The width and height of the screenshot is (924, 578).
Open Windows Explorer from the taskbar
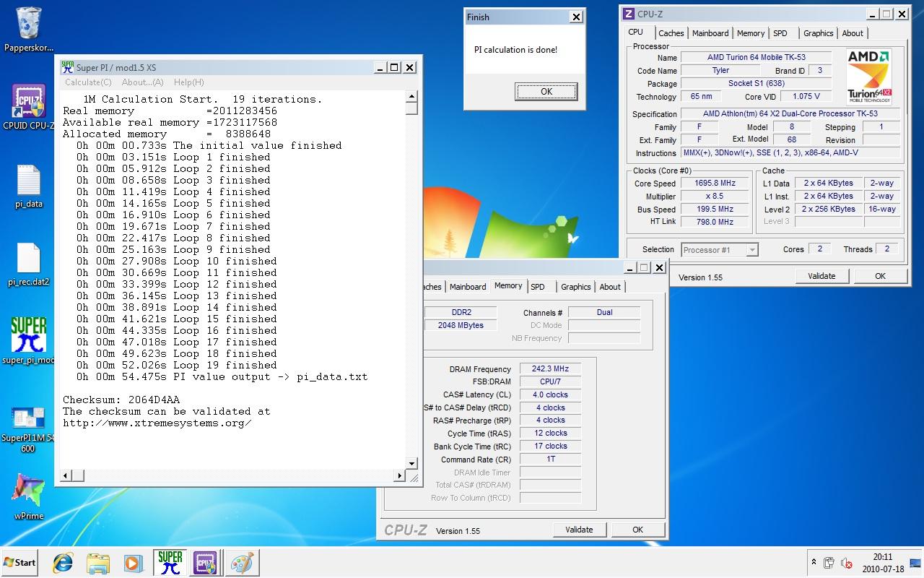[x=98, y=563]
